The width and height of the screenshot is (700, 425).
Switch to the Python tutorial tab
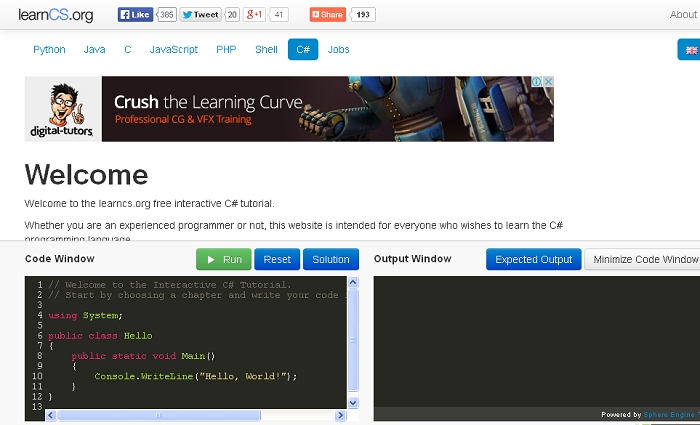(49, 50)
